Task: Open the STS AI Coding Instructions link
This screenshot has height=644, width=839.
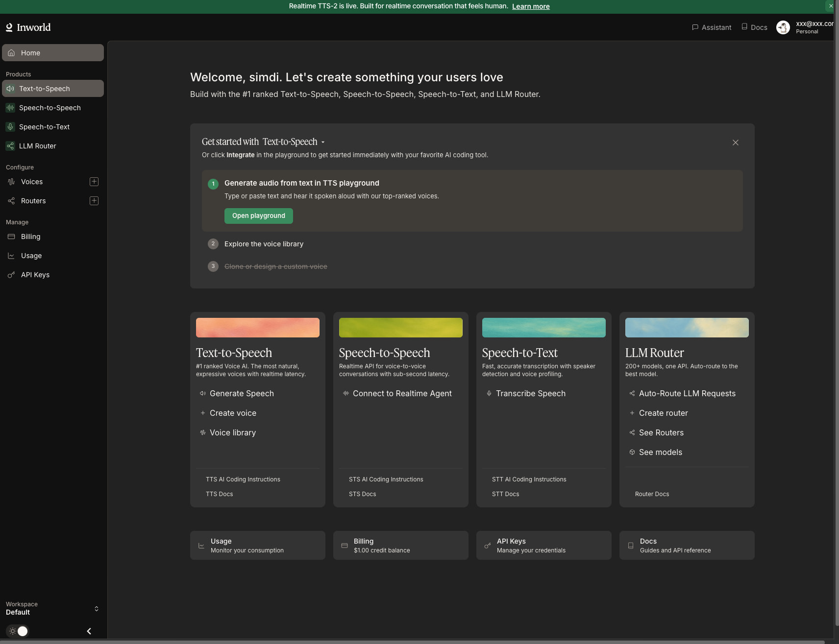Action: (386, 479)
